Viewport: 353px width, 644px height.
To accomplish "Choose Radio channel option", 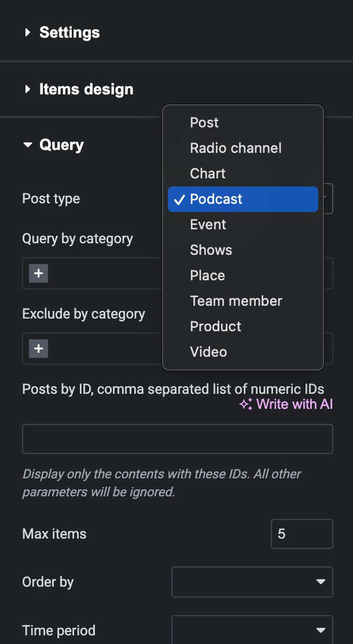I will 236,148.
